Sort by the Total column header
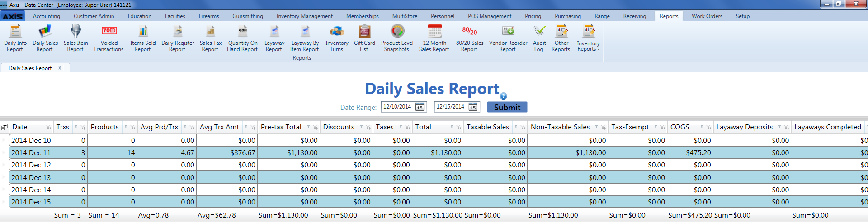The image size is (868, 223). click(423, 127)
